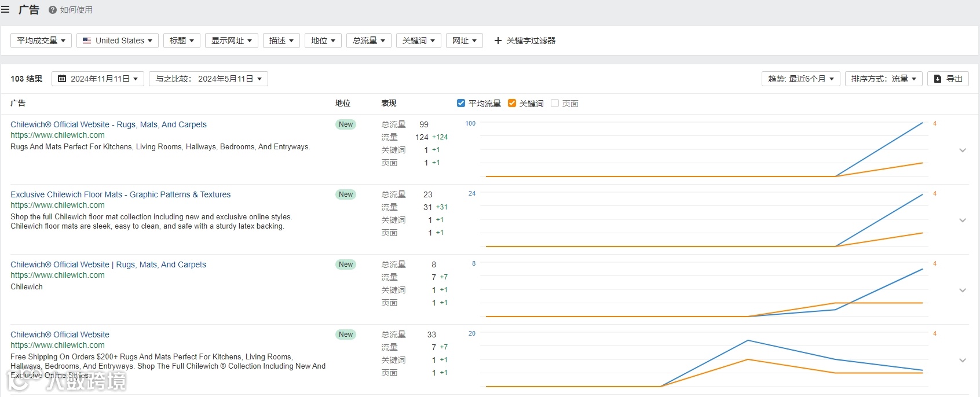The width and height of the screenshot is (980, 397).
Task: Click the 地位 column header
Action: tap(343, 103)
